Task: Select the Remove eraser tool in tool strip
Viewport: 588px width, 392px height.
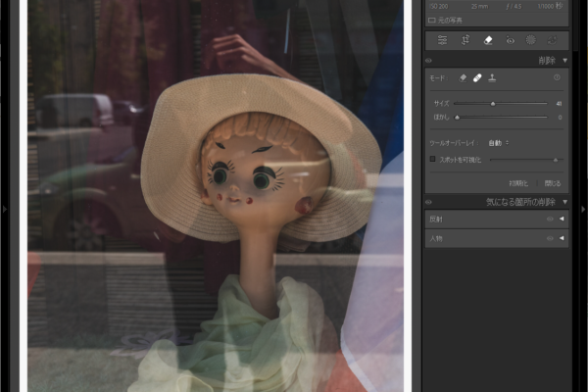Action: click(488, 40)
